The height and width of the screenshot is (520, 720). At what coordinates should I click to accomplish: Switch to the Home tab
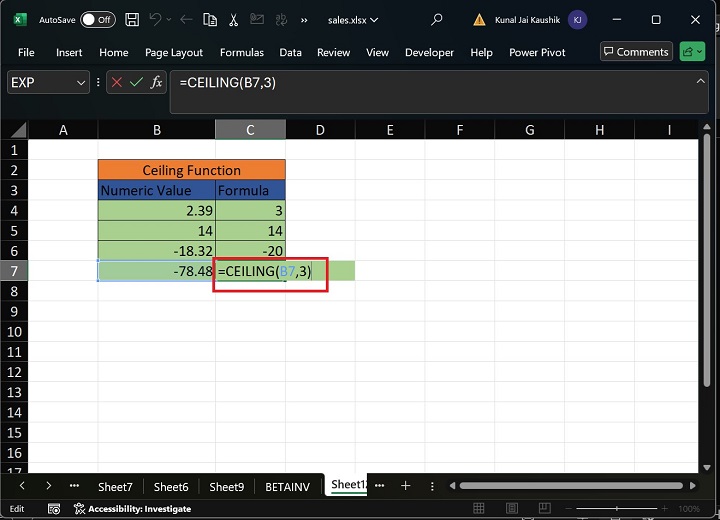point(113,52)
